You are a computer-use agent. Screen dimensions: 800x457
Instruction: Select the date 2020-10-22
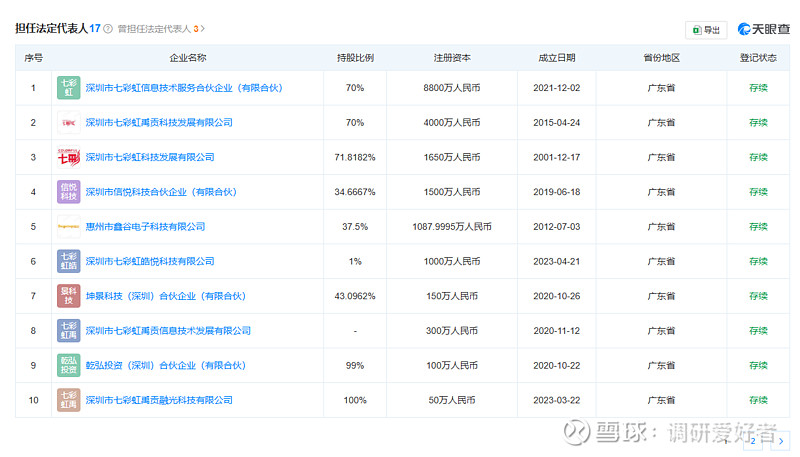pyautogui.click(x=557, y=365)
